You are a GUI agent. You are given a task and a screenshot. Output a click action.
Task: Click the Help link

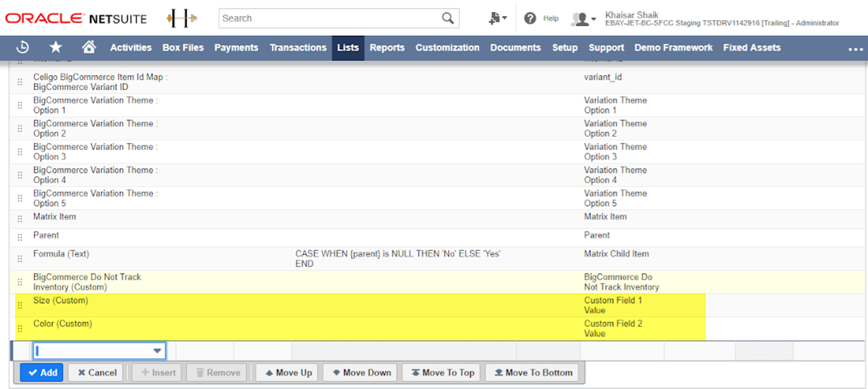pos(551,19)
